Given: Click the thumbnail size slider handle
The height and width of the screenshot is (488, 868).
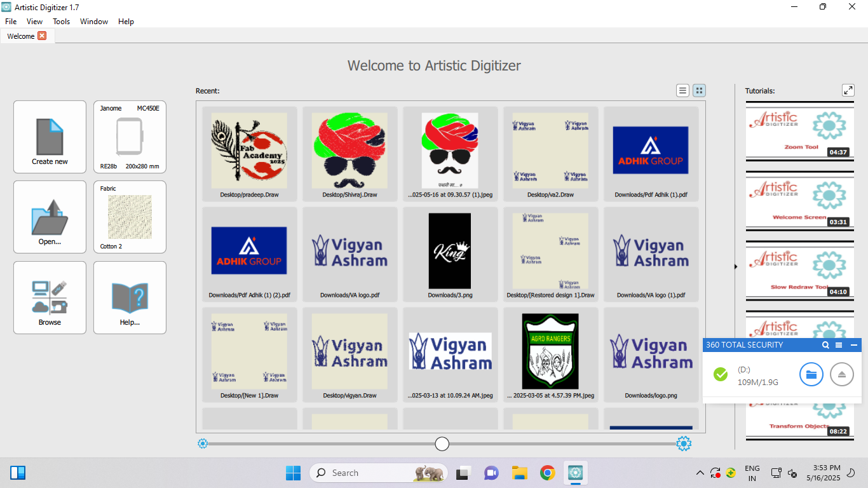Looking at the screenshot, I should tap(442, 444).
